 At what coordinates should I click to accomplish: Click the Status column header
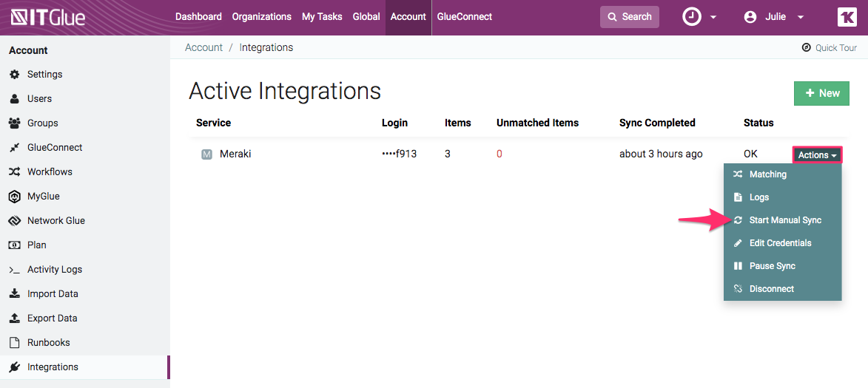(x=758, y=123)
